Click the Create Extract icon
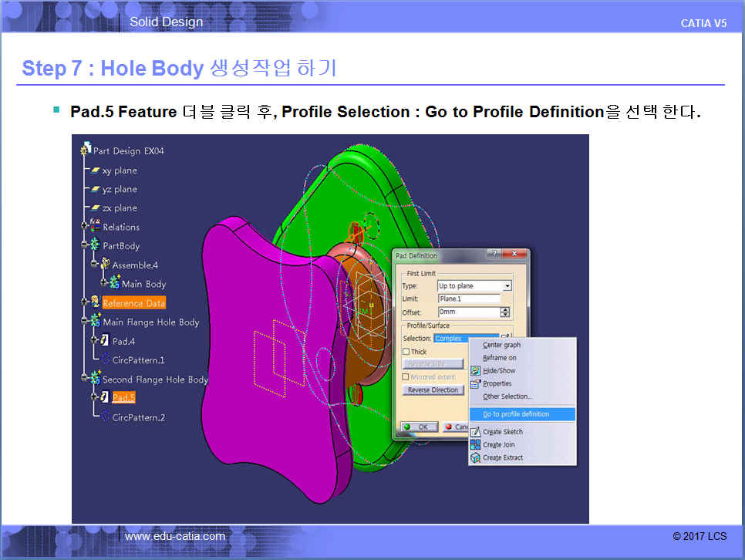The image size is (745, 560). pyautogui.click(x=475, y=458)
